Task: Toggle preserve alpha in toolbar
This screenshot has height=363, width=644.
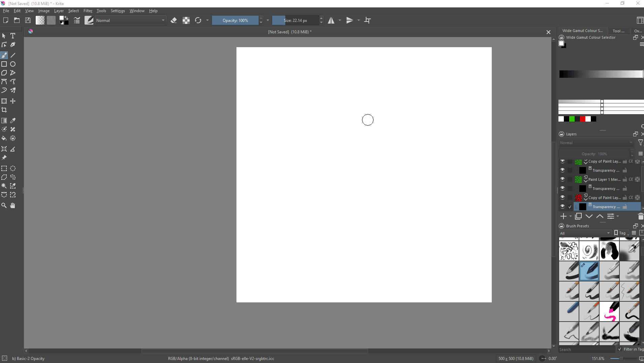Action: 186,21
